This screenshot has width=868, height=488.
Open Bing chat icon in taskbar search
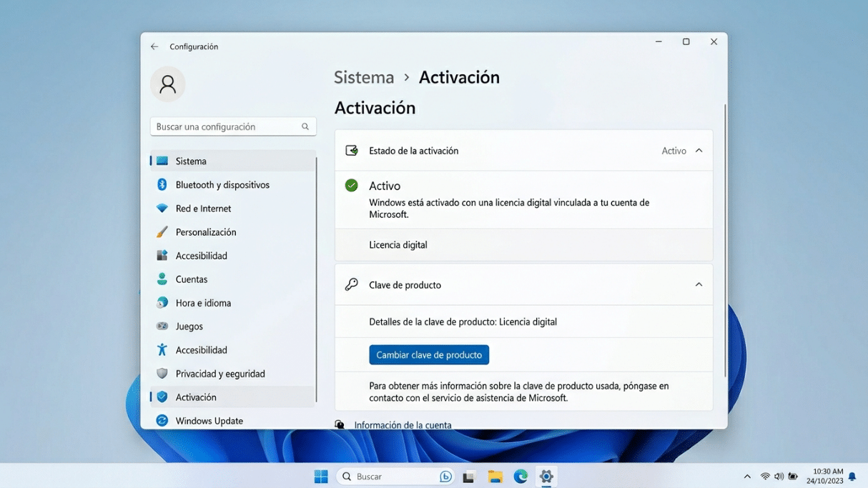446,477
